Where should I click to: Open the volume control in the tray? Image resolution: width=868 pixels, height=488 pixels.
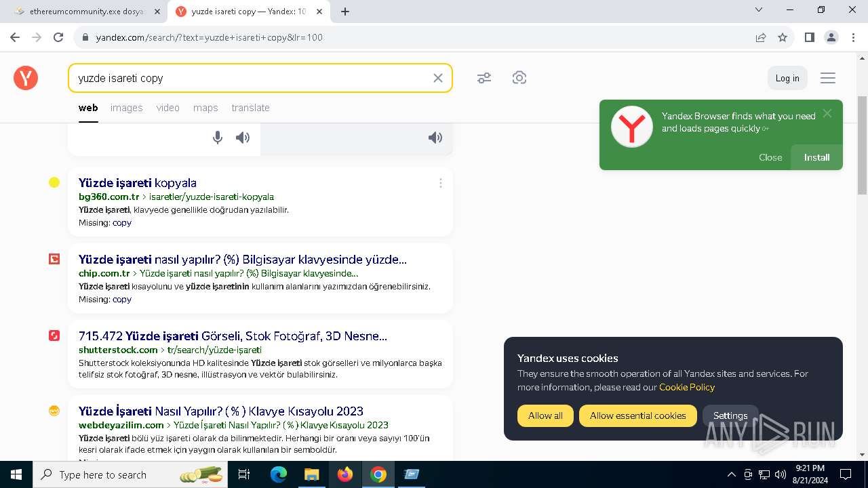[781, 474]
